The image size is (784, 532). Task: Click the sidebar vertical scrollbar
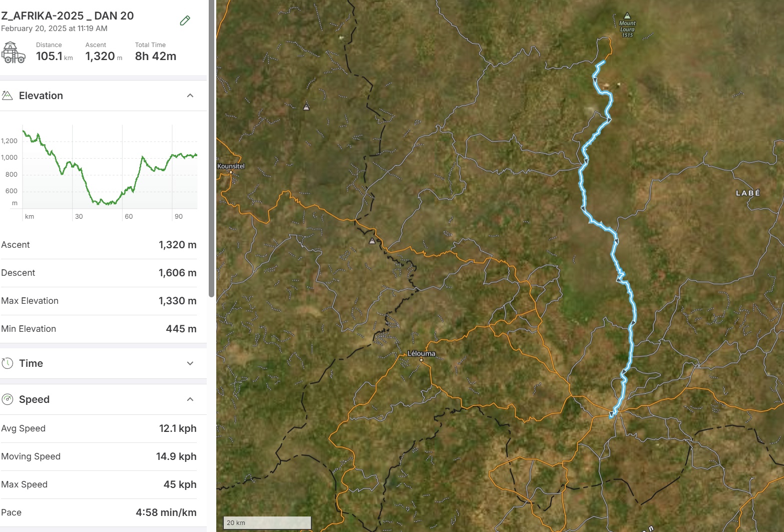point(211,150)
